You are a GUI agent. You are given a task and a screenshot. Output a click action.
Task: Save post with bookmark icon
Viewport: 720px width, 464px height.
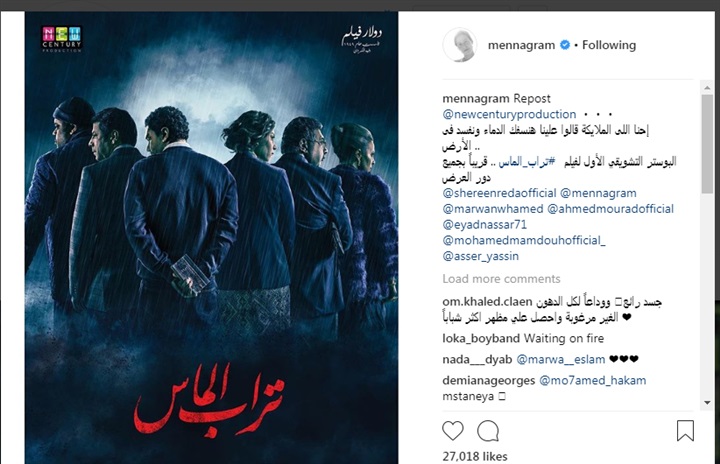pos(685,431)
